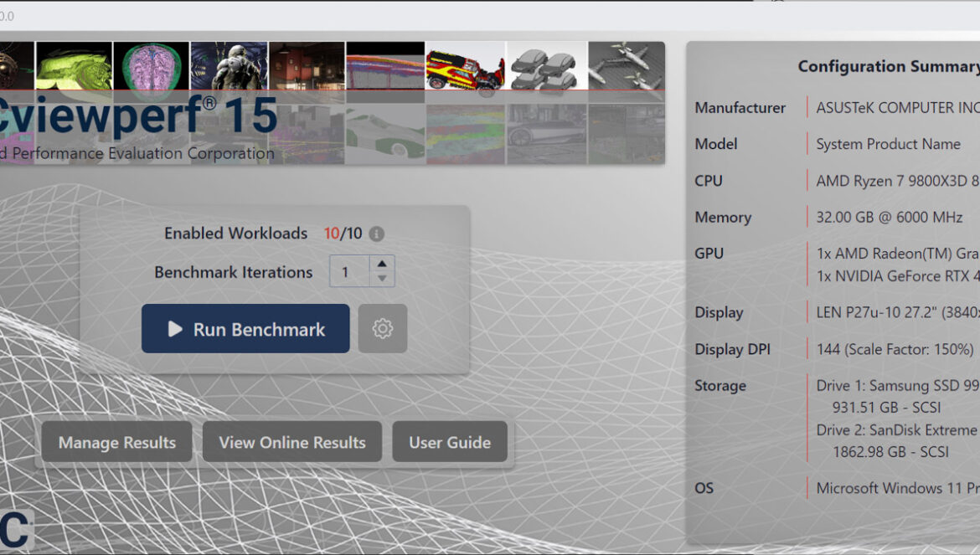
Task: Select the LEN P27u-10 display value
Action: pyautogui.click(x=898, y=312)
